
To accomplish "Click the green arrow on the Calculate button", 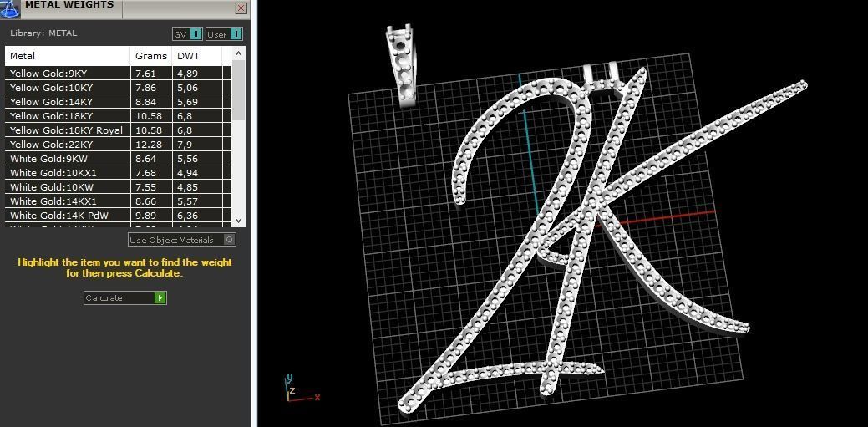I will [160, 298].
